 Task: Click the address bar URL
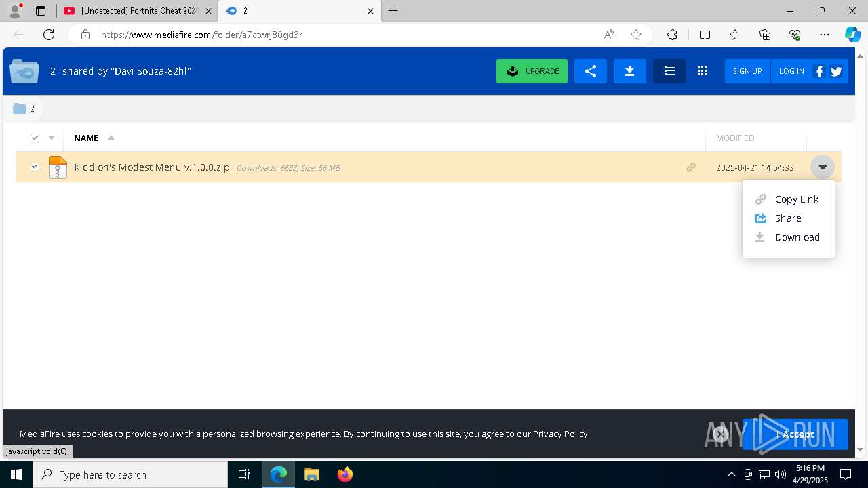(x=202, y=35)
